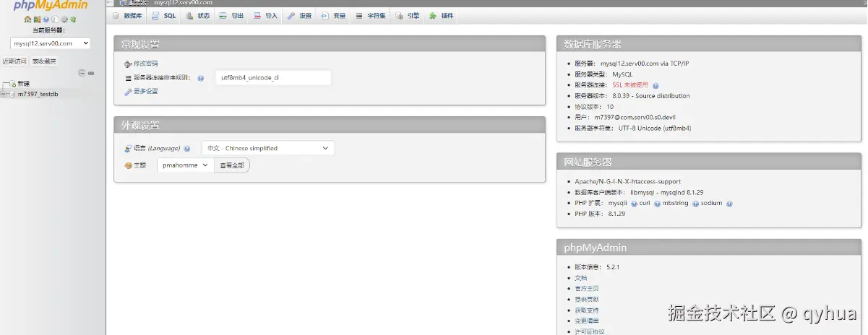Open the MySQL documentation page icon in sidebar
Screen dimensions: 868x335
tap(55, 19)
